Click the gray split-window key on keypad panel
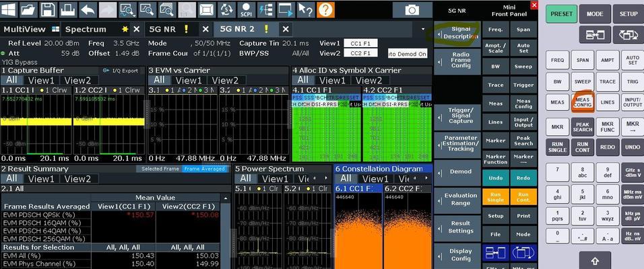 [x=595, y=35]
